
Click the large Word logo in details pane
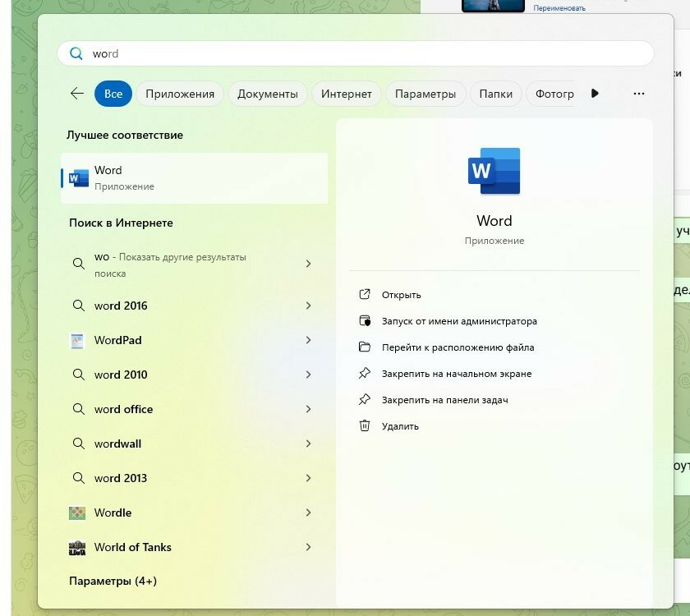click(494, 171)
